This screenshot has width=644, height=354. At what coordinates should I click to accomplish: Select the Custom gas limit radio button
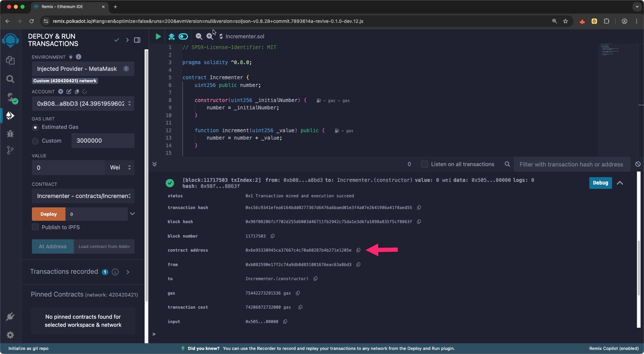[35, 141]
